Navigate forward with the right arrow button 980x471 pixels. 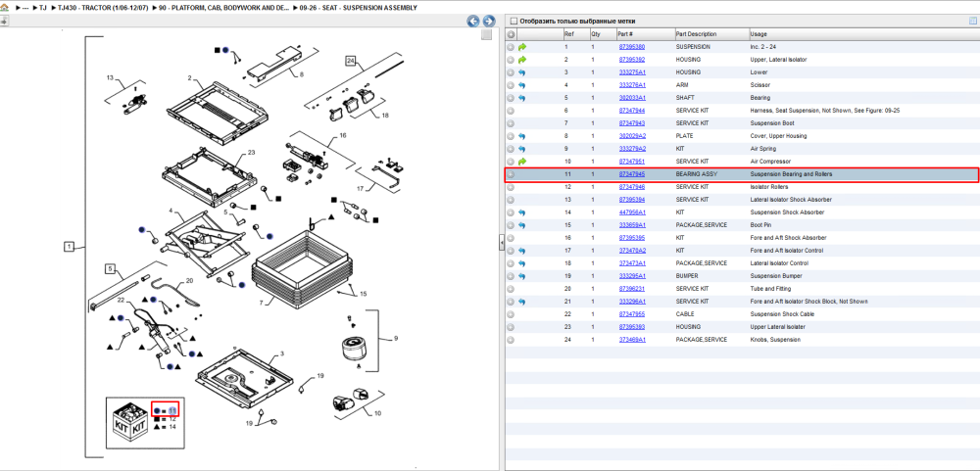tap(489, 22)
